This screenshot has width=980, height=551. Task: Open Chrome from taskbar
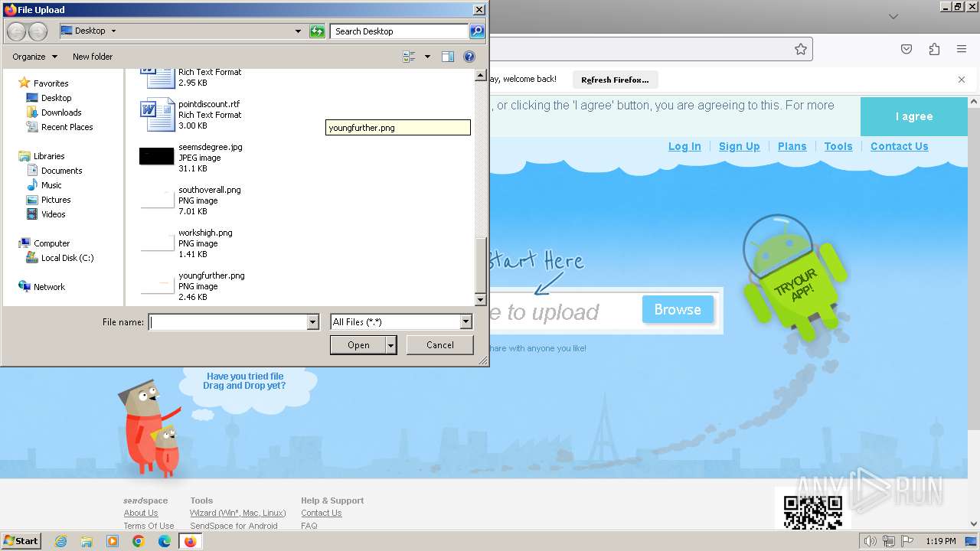[138, 541]
